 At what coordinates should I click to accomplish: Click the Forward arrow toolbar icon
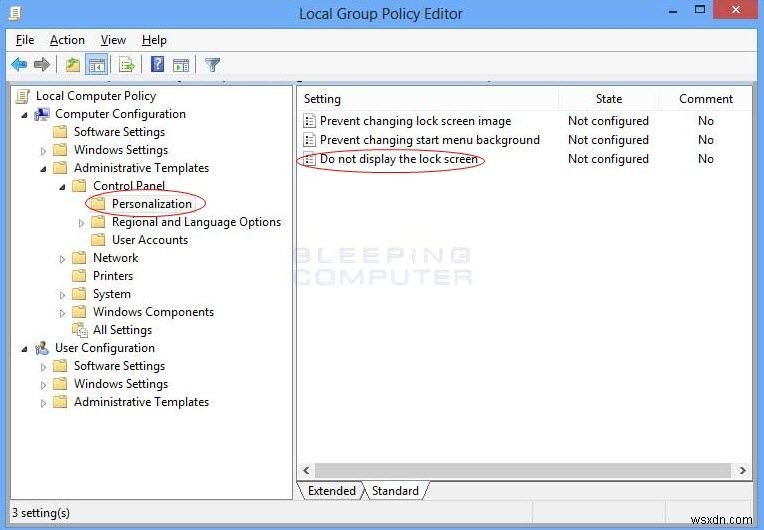pyautogui.click(x=42, y=64)
